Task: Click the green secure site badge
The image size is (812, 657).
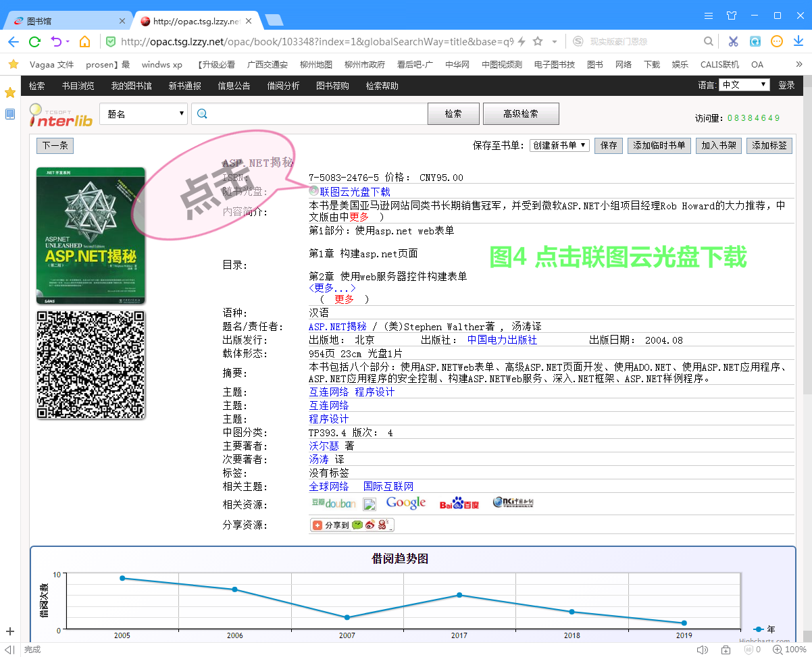Action: click(110, 41)
